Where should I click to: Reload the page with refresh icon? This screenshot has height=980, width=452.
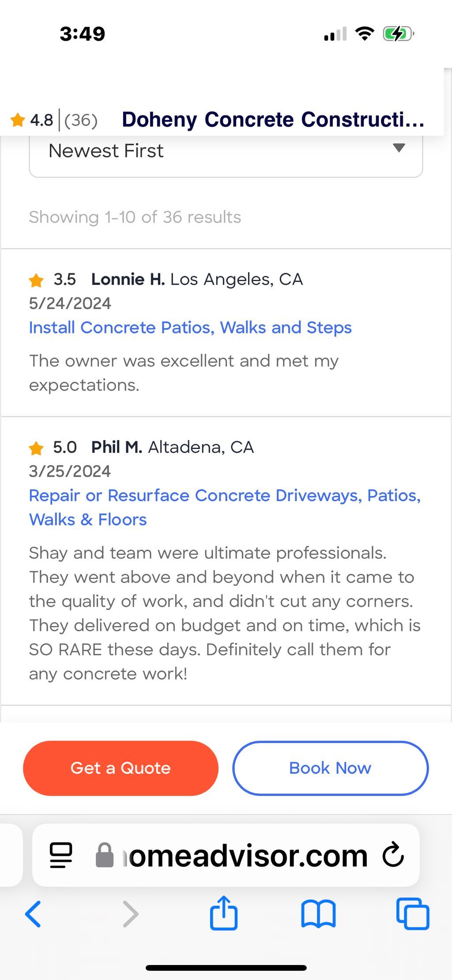[393, 855]
